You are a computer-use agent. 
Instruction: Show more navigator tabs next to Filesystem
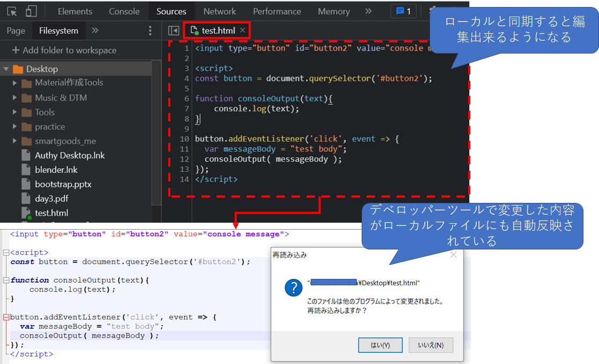[95, 31]
